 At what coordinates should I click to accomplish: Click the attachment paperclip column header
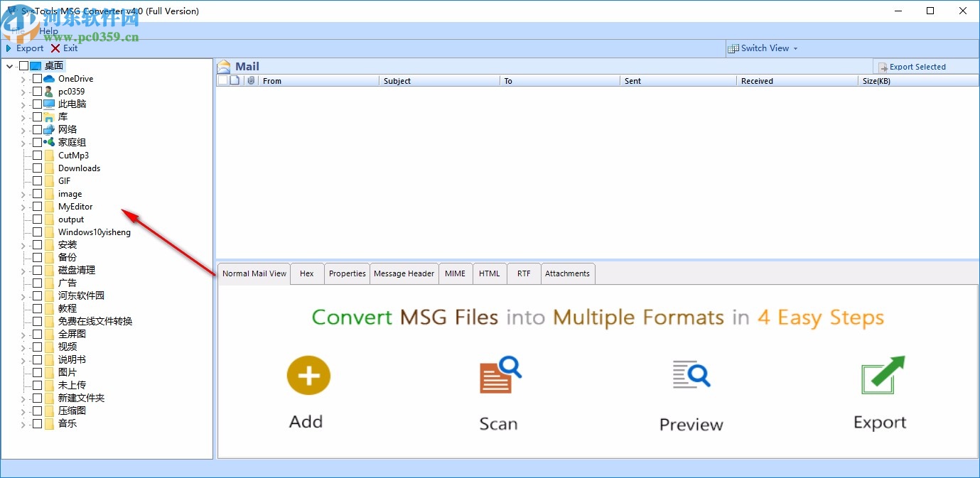[250, 80]
